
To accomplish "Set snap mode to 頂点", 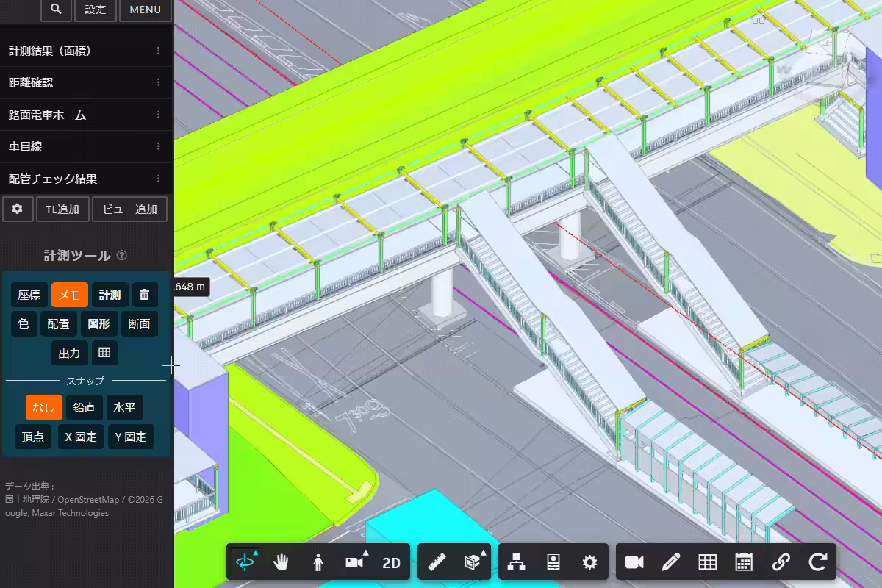I will point(33,437).
